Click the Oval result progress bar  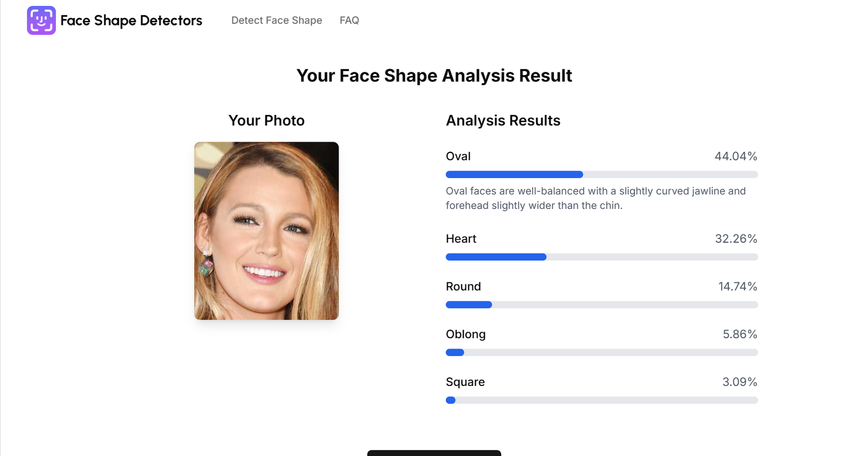[602, 175]
